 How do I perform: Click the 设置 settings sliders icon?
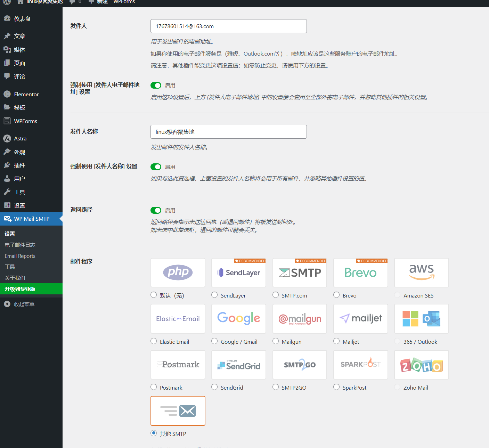7,205
